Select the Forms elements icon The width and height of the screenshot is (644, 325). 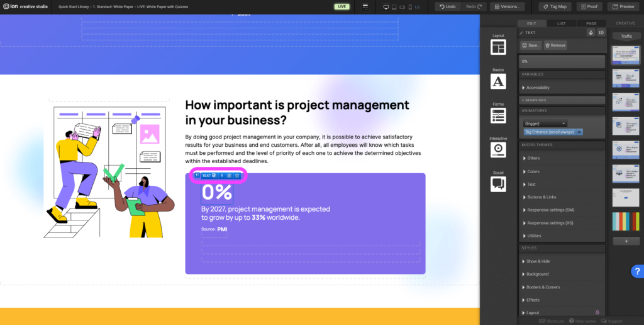(x=498, y=115)
